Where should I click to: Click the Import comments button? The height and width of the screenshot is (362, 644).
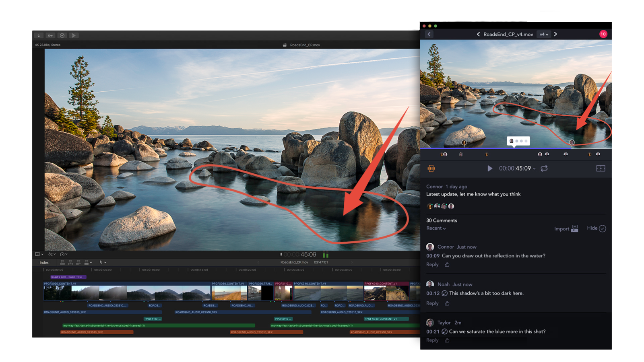(565, 228)
